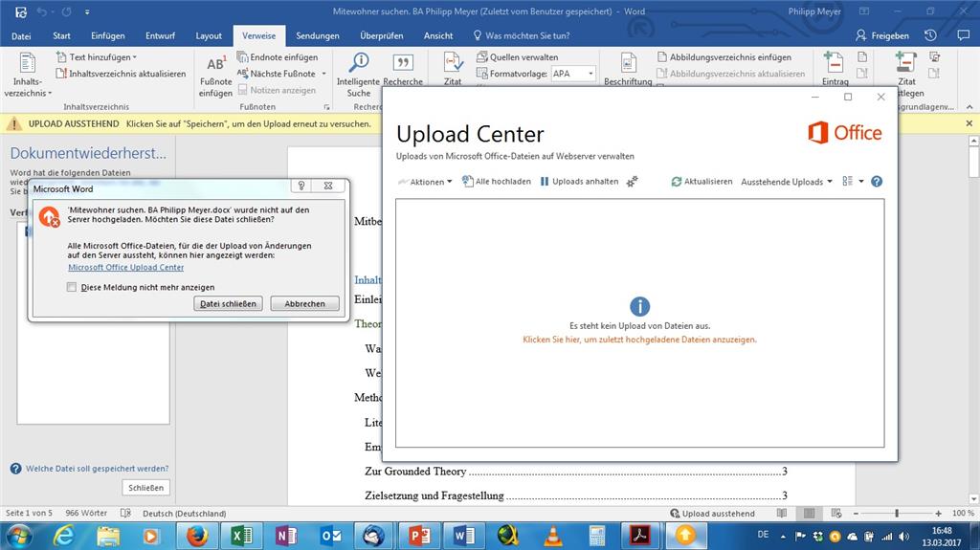Screen dimensions: 980x550
Task: Open Firefox from the taskbar
Action: coord(196,536)
